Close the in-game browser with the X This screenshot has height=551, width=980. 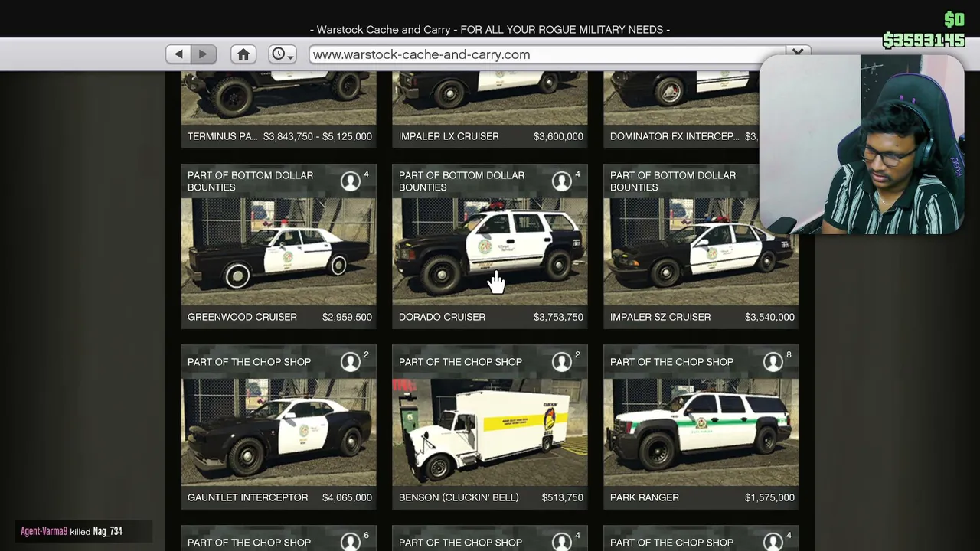(798, 52)
